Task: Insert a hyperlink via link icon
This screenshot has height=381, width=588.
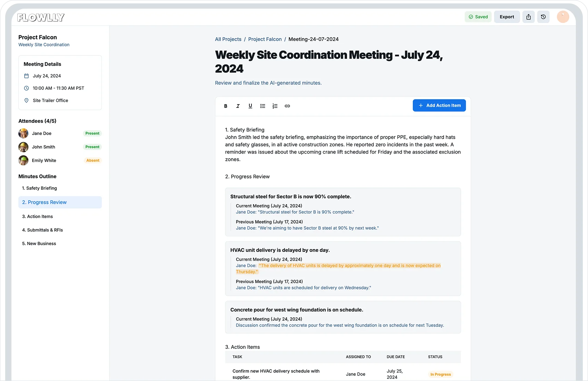Action: (287, 106)
